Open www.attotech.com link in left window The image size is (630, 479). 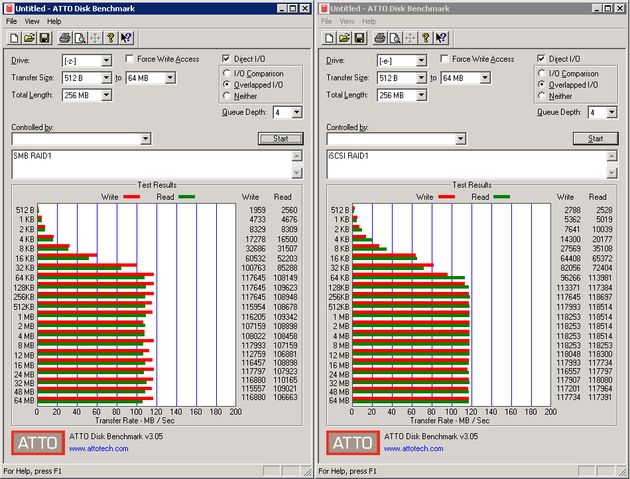coord(98,448)
